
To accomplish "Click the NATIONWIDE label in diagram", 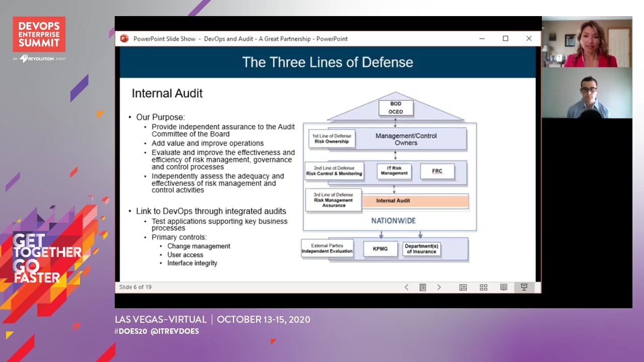I will [393, 221].
